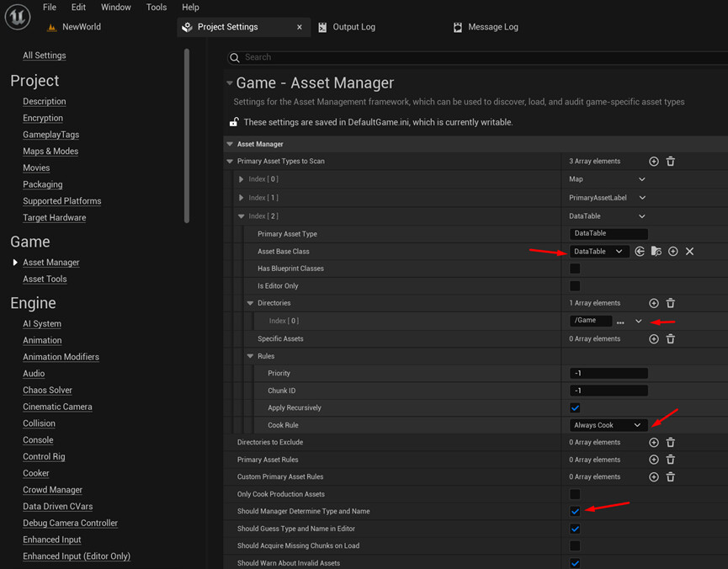Go to Maps & Modes settings
The image size is (728, 569).
coord(50,152)
